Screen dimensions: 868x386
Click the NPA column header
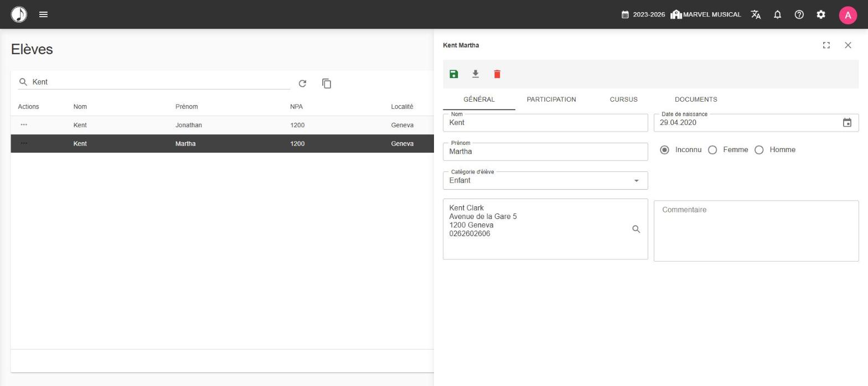[296, 107]
